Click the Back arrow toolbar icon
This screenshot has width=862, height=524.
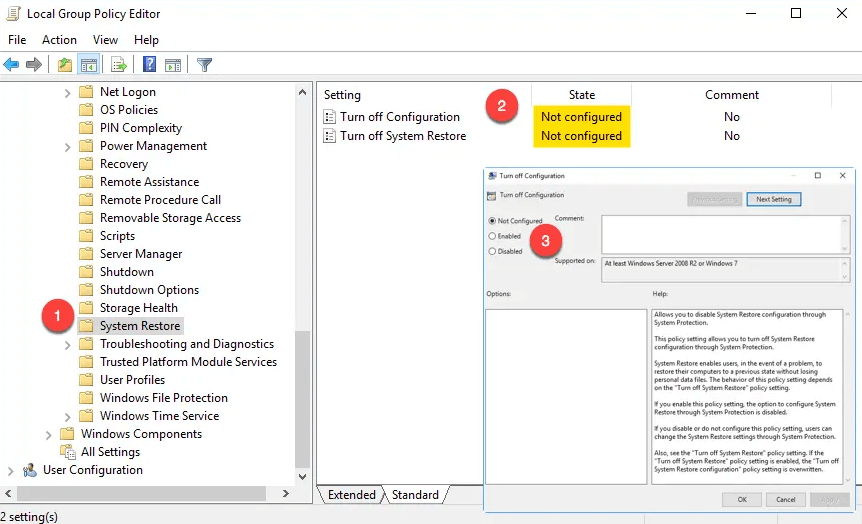click(x=12, y=65)
